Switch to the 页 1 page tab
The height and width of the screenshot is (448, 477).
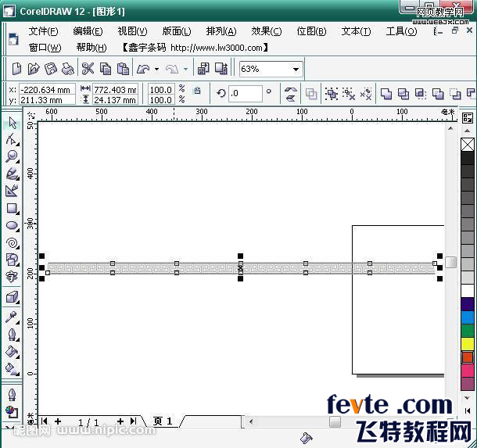163,421
